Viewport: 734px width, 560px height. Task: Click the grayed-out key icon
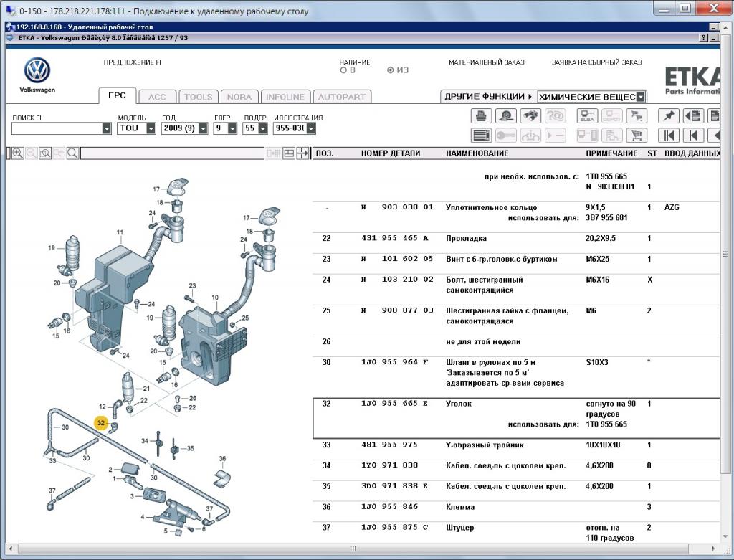(505, 136)
